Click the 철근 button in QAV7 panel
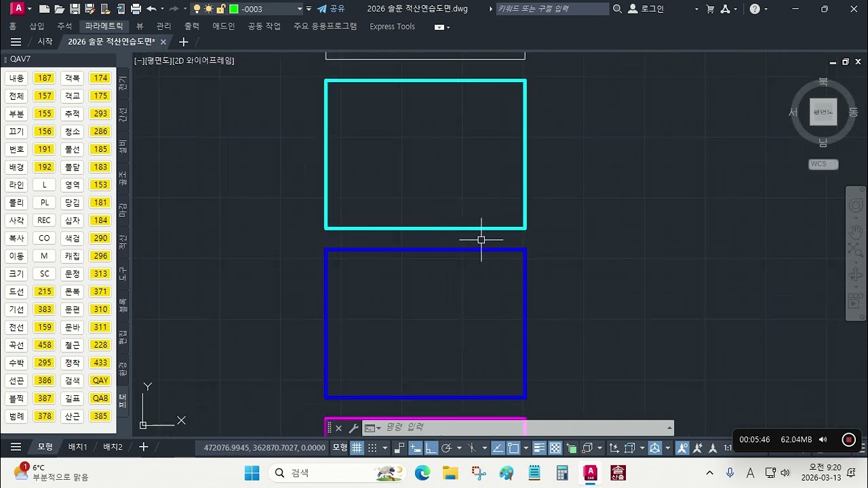868x488 pixels. coord(73,345)
